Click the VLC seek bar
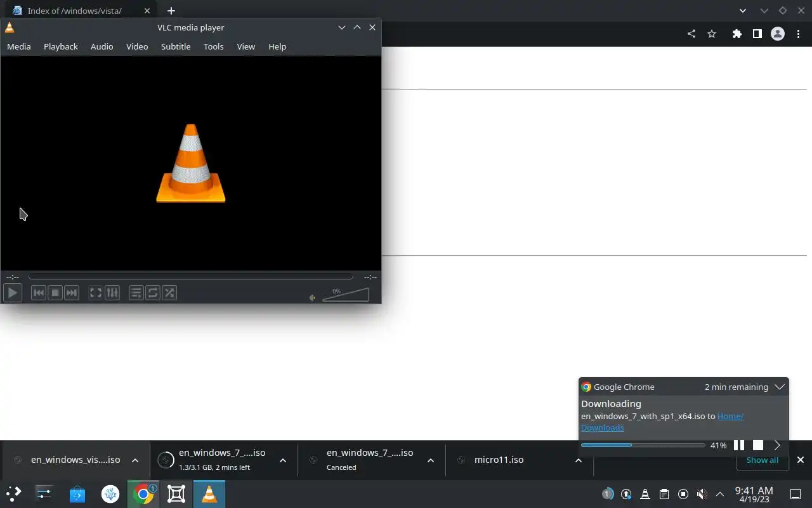The height and width of the screenshot is (508, 812). (x=191, y=277)
